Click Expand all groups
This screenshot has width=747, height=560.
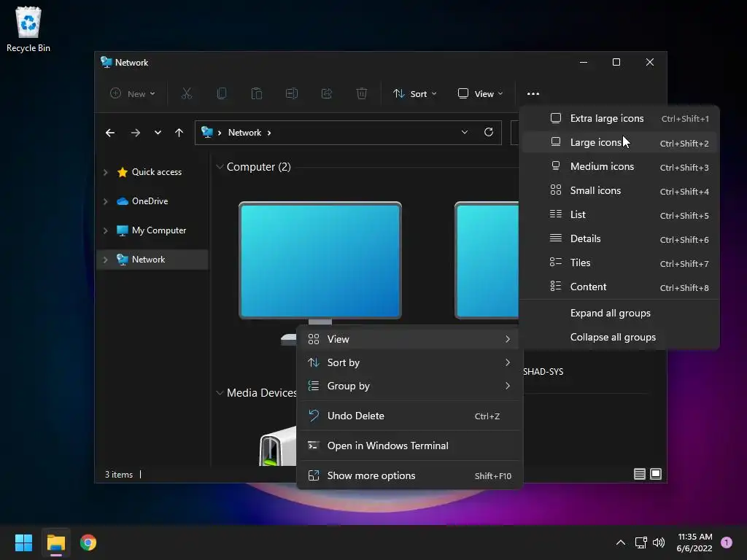pos(619,314)
